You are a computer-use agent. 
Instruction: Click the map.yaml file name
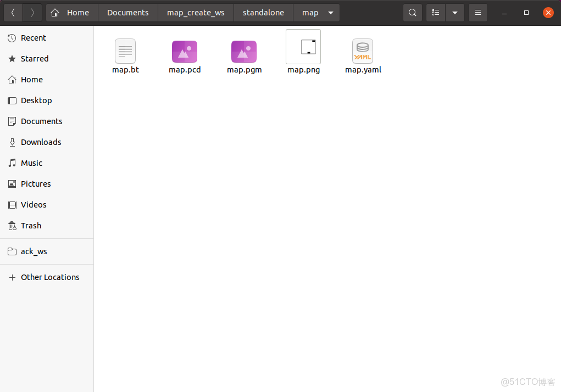coord(363,70)
